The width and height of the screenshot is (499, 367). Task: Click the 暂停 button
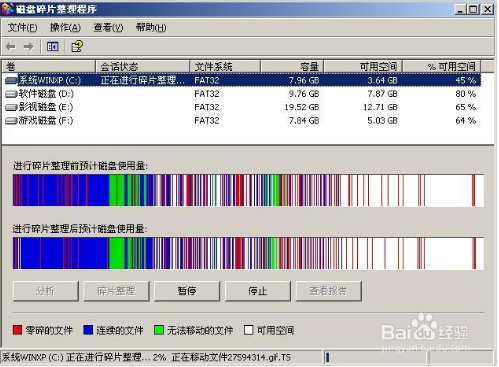pos(187,291)
